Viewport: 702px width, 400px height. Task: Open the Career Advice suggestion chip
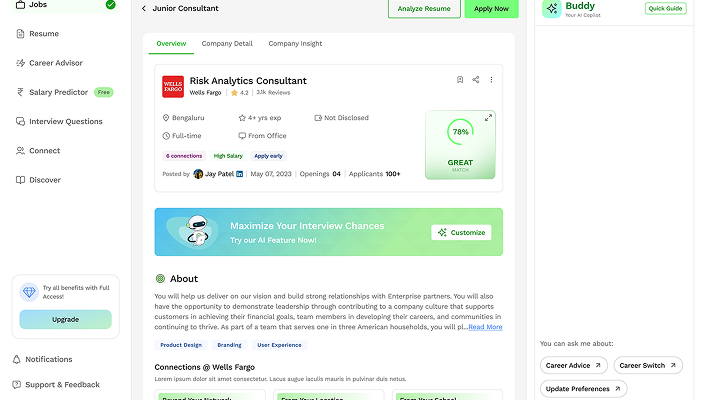pos(574,366)
